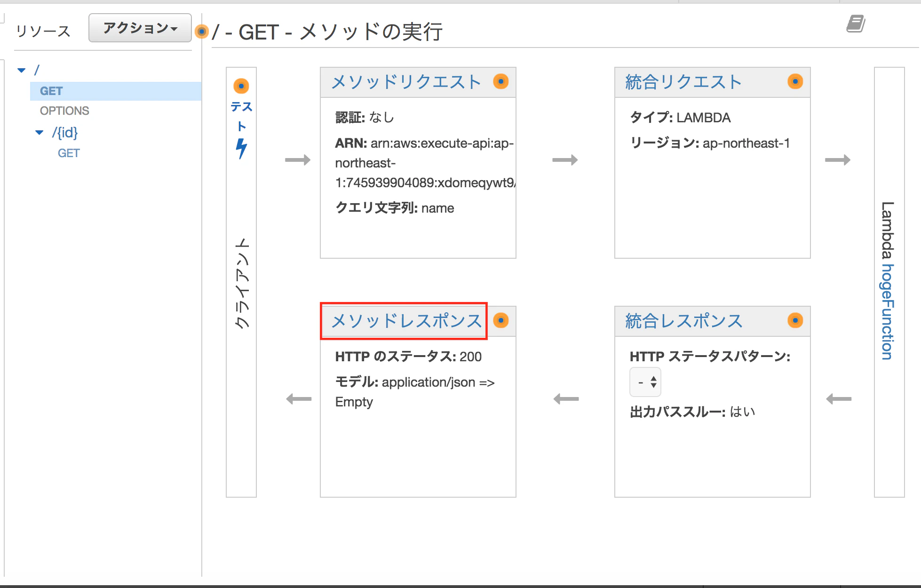The image size is (921, 588).
Task: Click the クライアント vertical label
Action: pos(241,283)
